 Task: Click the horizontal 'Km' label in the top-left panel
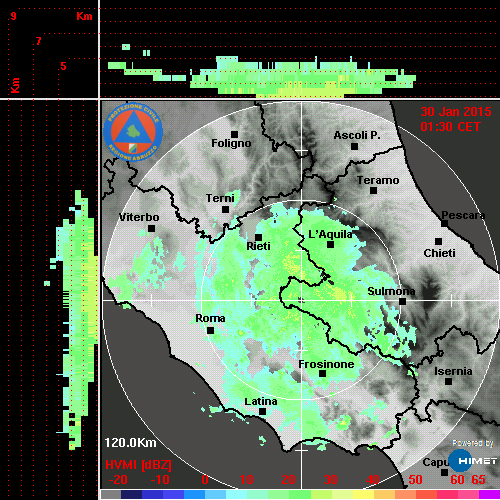click(84, 16)
